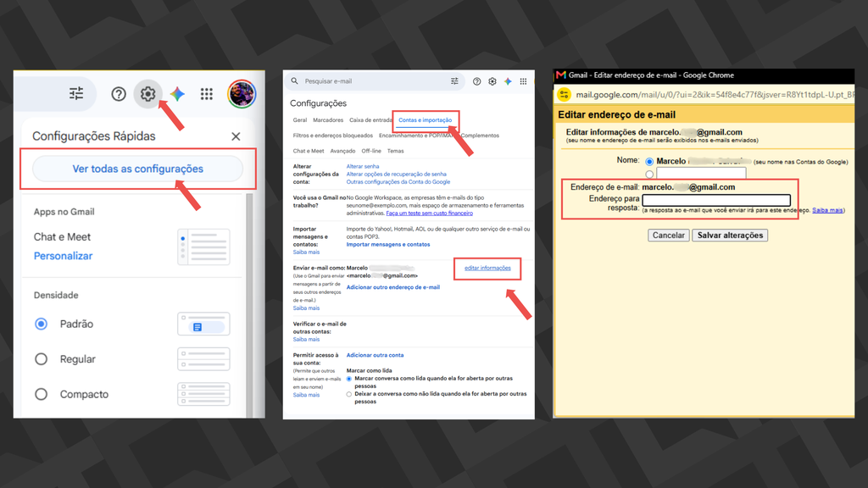Click Adicionar outro endereço de e-mail
868x488 pixels.
tap(393, 287)
